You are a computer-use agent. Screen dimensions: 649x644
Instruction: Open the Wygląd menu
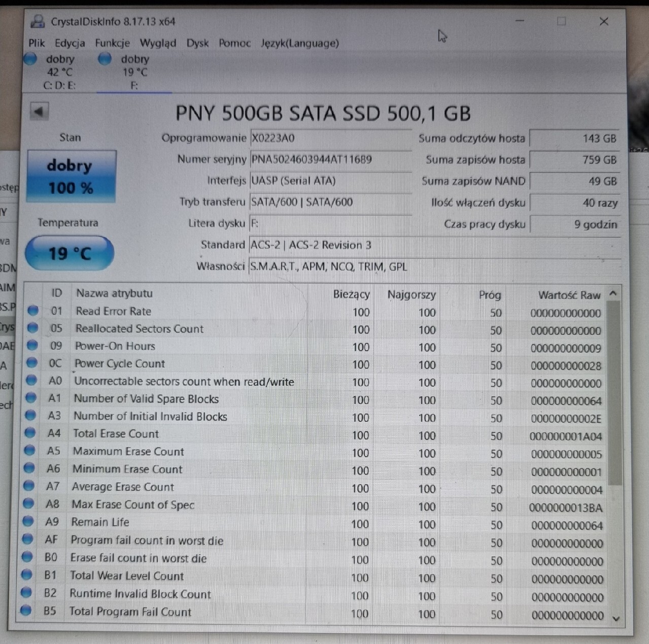[158, 43]
